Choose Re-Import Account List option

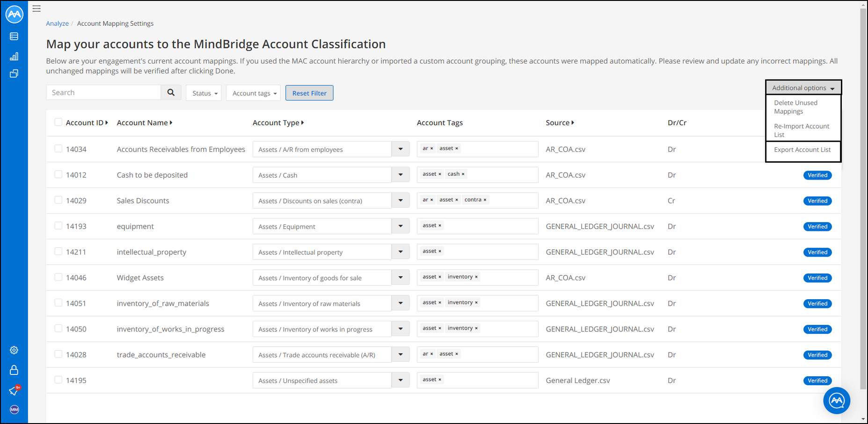click(801, 130)
